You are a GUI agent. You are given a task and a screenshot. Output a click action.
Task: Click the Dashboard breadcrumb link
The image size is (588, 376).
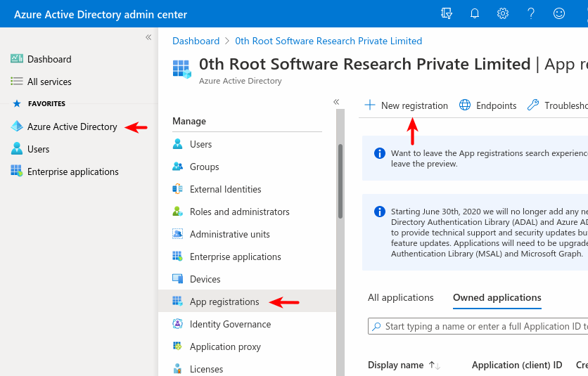coord(196,41)
